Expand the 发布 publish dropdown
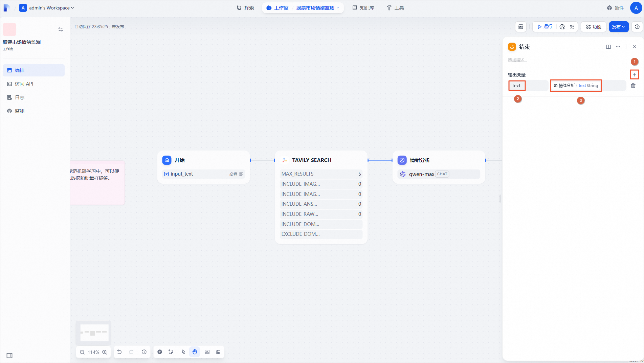This screenshot has width=644, height=363. point(619,27)
